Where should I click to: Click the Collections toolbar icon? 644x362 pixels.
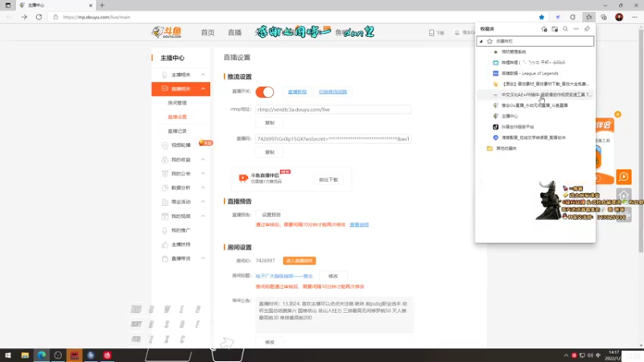[604, 17]
